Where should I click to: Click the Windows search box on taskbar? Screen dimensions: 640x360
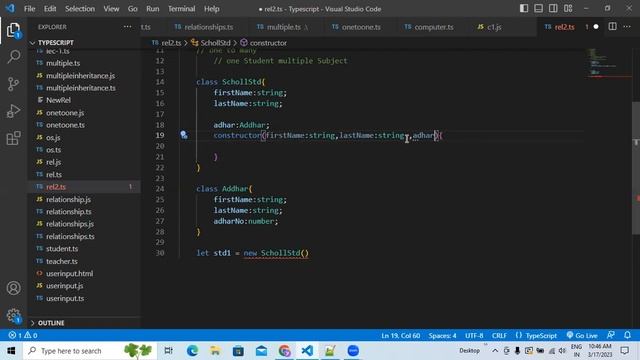pyautogui.click(x=90, y=351)
